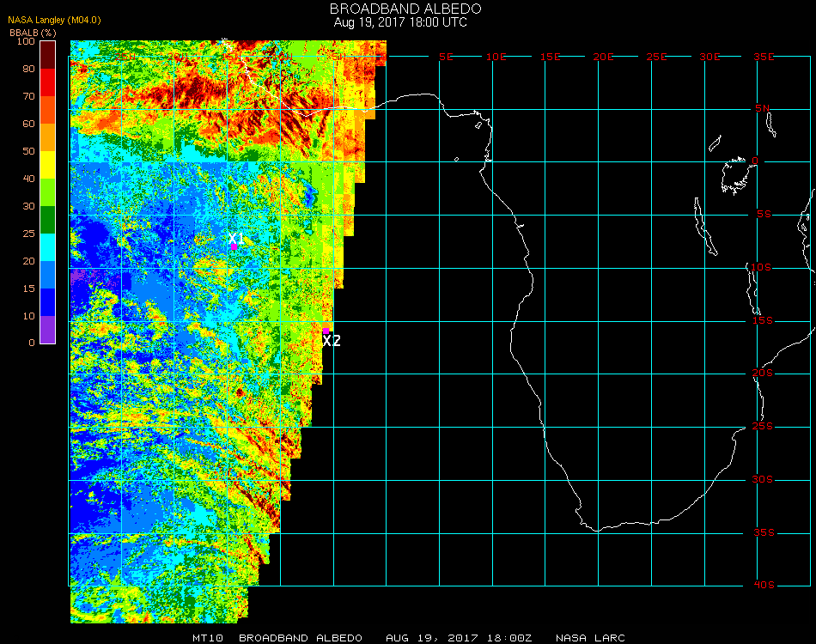
Task: Click the BROADBAND ALBEDO title text
Action: click(400, 9)
